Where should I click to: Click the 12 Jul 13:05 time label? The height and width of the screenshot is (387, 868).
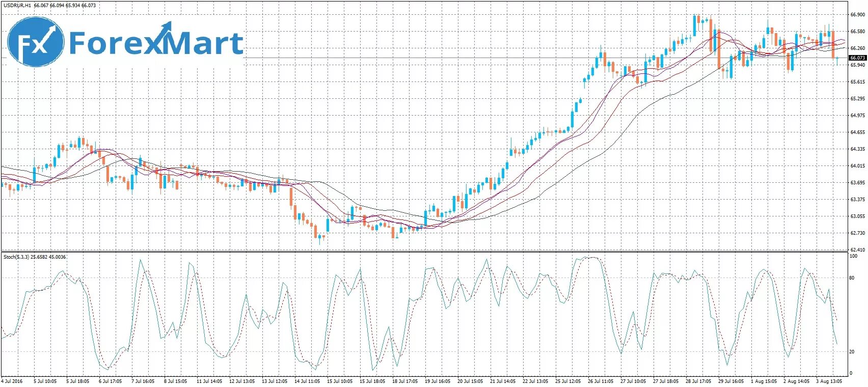(x=242, y=381)
